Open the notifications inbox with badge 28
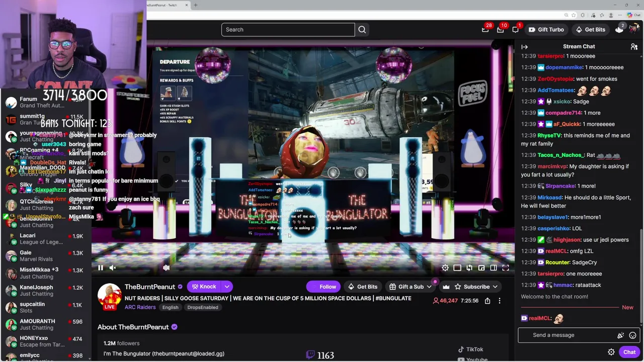Image resolution: width=644 pixels, height=362 pixels. coord(486,29)
